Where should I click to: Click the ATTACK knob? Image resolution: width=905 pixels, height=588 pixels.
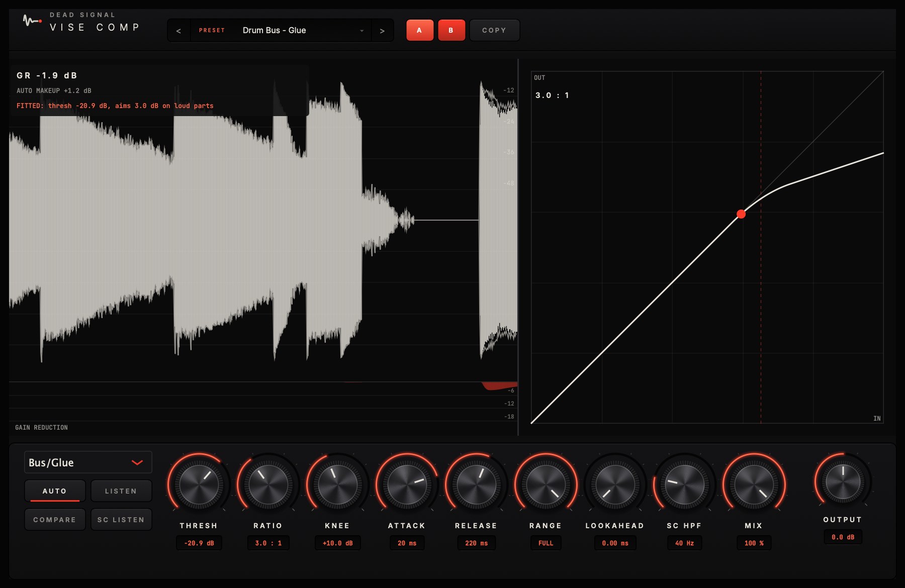(407, 484)
